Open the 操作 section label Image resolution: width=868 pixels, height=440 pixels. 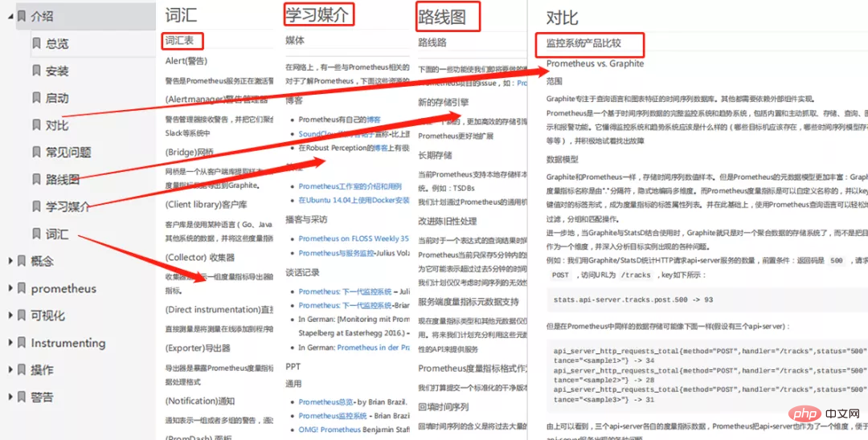[42, 369]
